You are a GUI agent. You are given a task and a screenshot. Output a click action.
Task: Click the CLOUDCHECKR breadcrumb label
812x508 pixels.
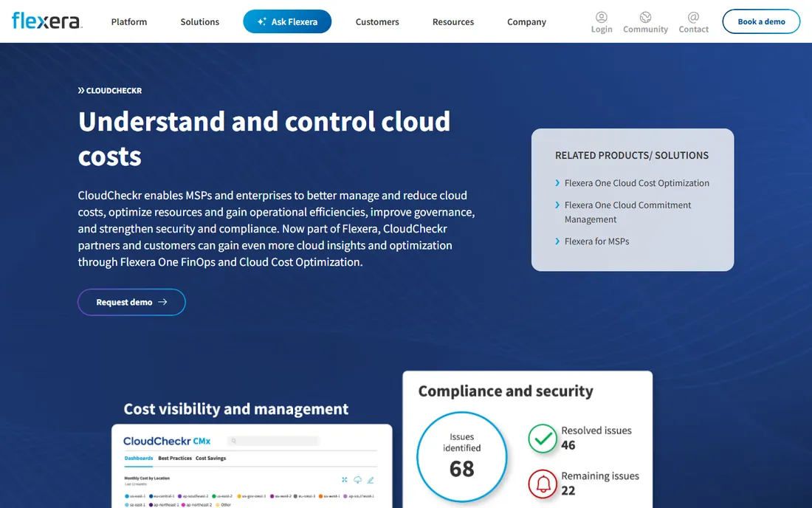click(x=114, y=91)
